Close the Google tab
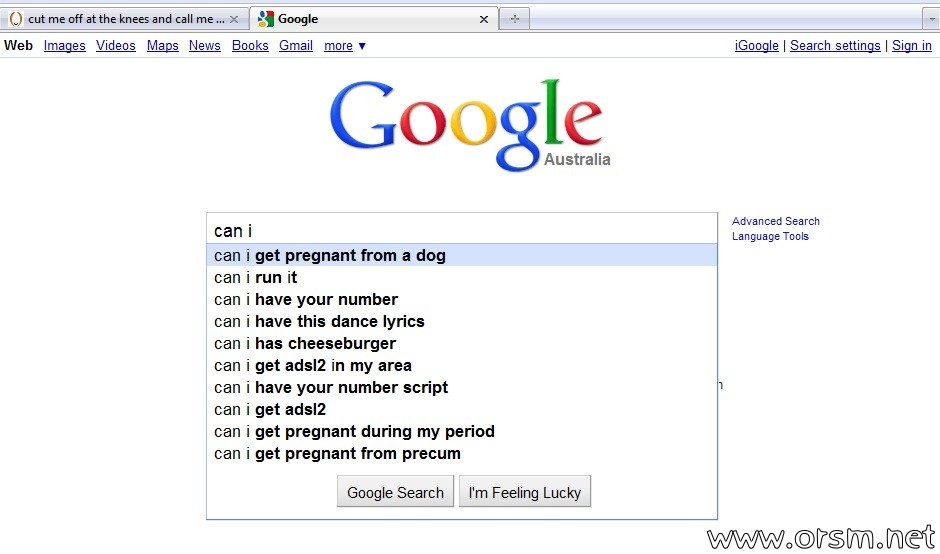 (484, 19)
